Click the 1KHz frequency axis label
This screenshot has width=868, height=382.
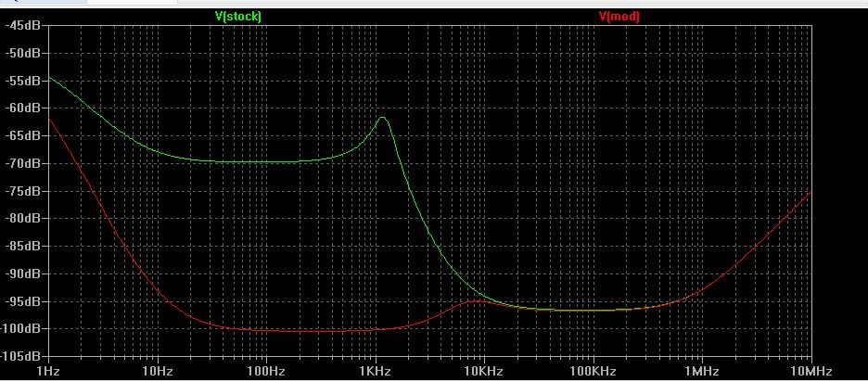click(375, 371)
